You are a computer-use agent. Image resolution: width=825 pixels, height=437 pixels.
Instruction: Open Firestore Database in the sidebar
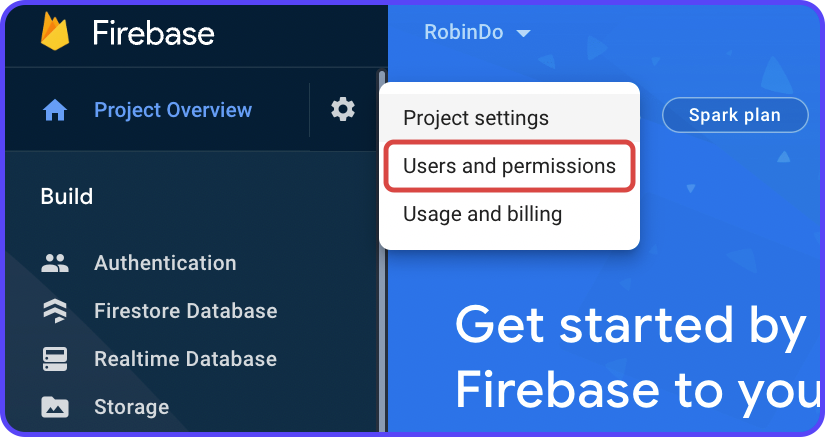[185, 311]
